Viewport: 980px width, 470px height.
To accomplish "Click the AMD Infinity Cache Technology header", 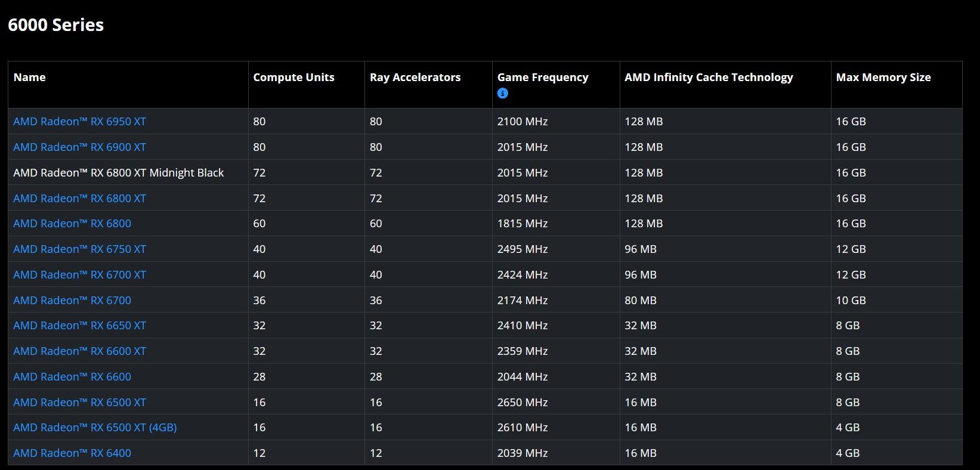I will 709,78.
